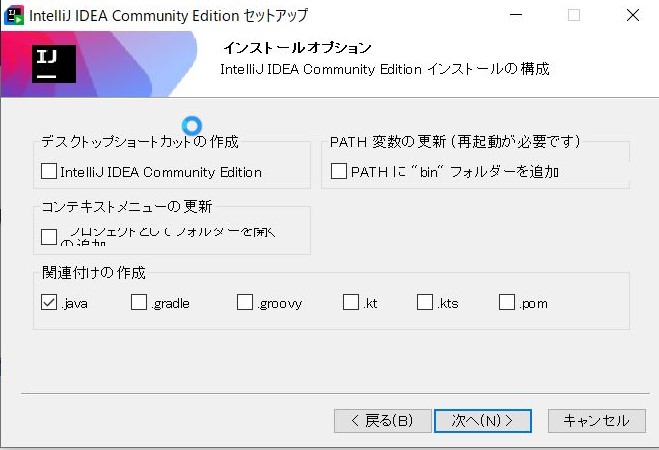The height and width of the screenshot is (450, 659).
Task: Proceed with the 次へ(N) button
Action: (x=483, y=421)
